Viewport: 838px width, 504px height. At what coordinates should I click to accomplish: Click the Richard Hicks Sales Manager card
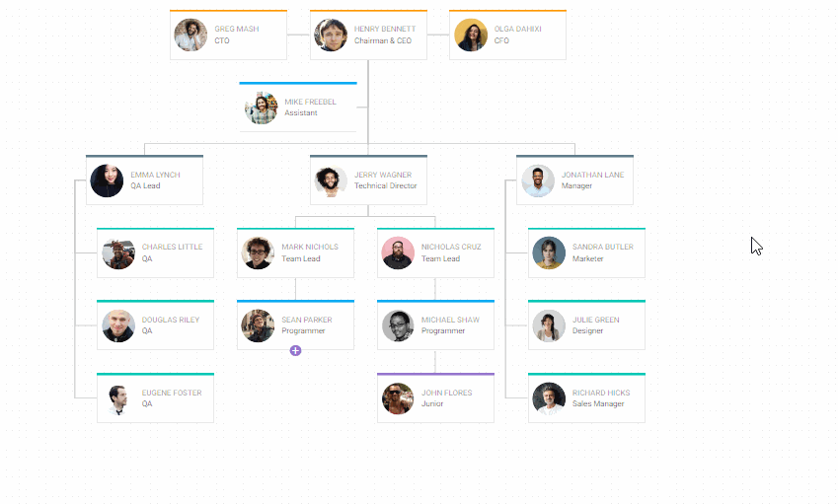pos(586,398)
